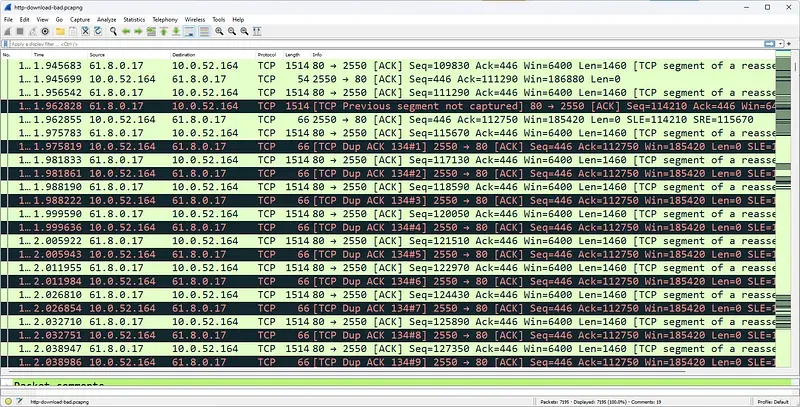Open the Wireless menu
Screen dimensions: 800x407
pyautogui.click(x=194, y=19)
